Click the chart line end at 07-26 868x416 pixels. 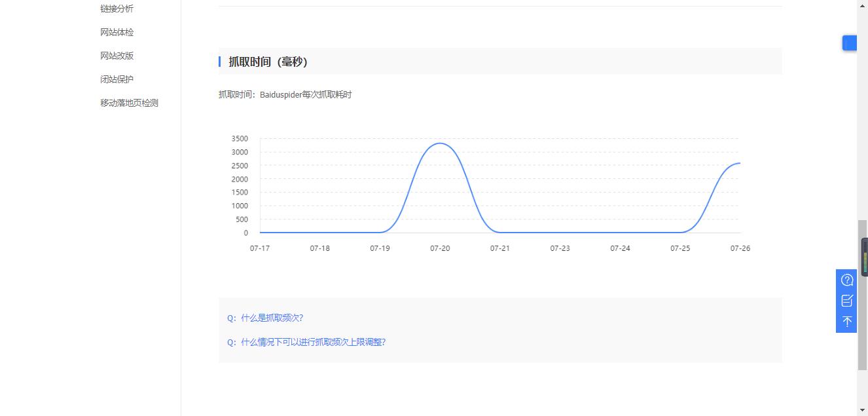[740, 163]
